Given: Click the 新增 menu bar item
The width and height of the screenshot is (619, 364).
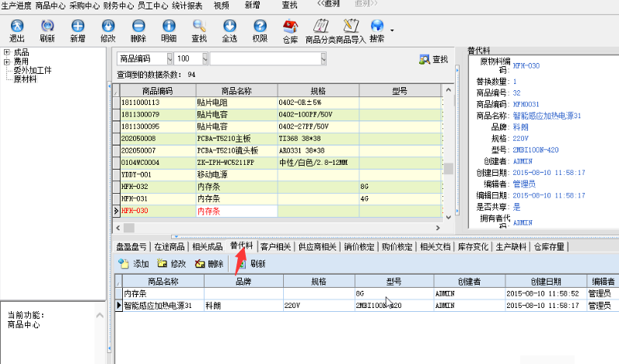Looking at the screenshot, I should (x=252, y=5).
